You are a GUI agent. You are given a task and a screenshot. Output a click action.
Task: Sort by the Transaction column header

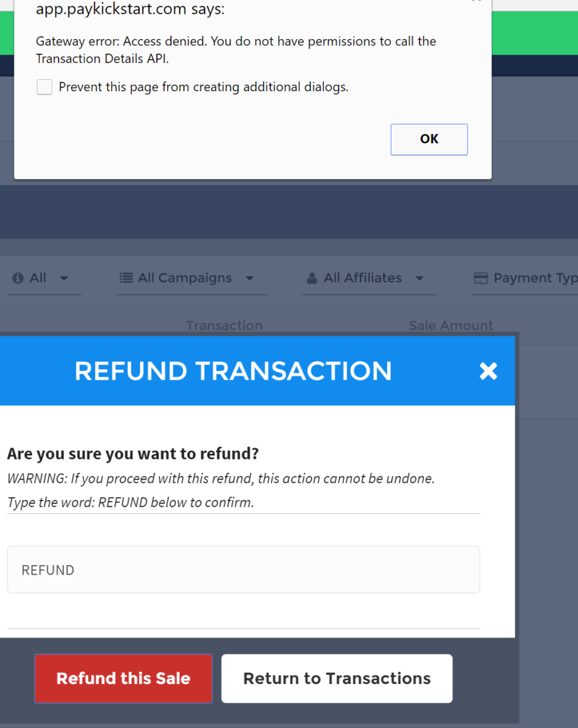point(224,326)
